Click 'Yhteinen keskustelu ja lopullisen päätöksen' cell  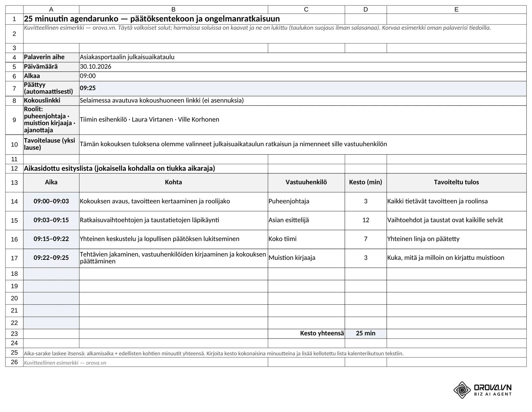174,239
